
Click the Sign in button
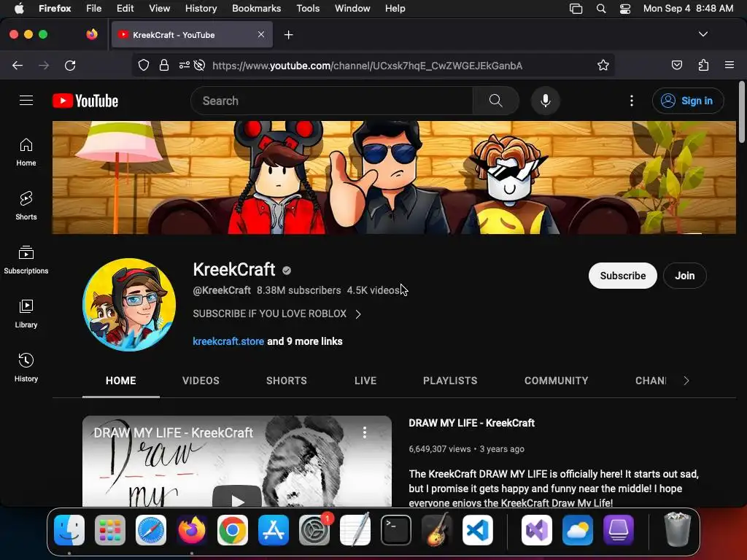(x=688, y=101)
